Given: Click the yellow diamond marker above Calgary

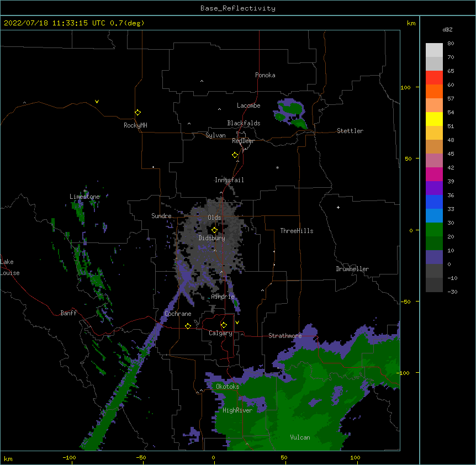Looking at the screenshot, I should click(224, 325).
